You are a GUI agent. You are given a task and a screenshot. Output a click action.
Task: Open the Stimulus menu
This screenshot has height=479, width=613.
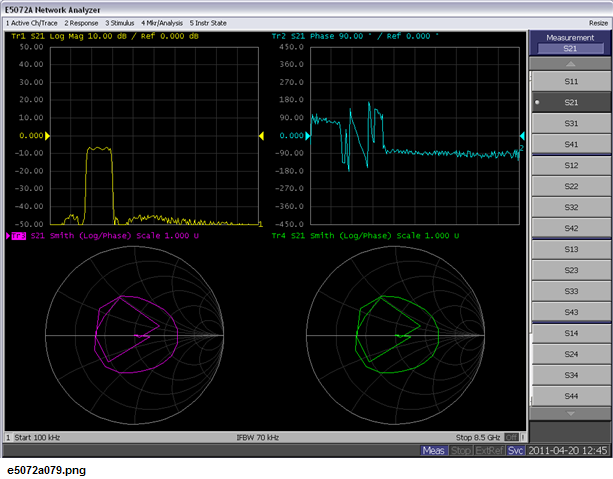click(x=120, y=23)
